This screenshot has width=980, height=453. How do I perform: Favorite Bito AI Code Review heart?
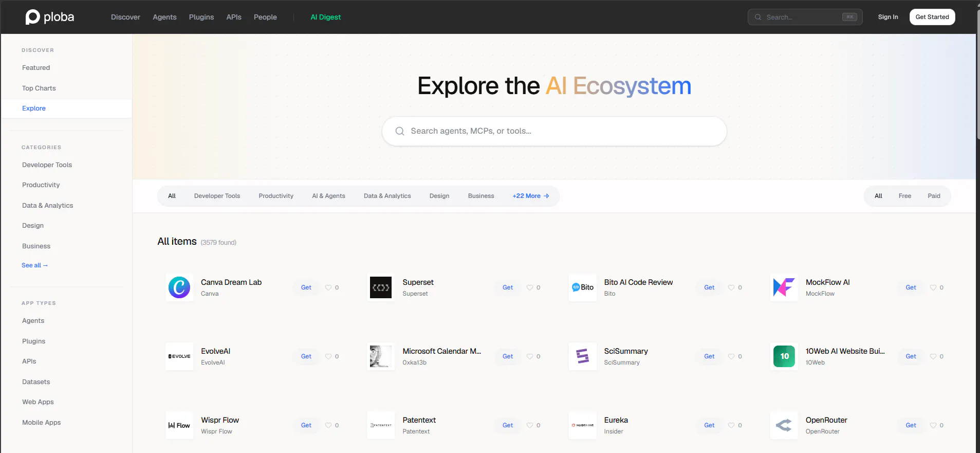731,287
